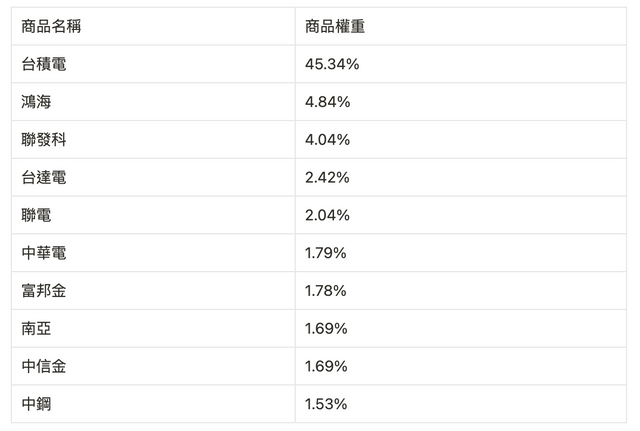Click the 1.79% weight value
The width and height of the screenshot is (640, 431).
click(x=326, y=253)
